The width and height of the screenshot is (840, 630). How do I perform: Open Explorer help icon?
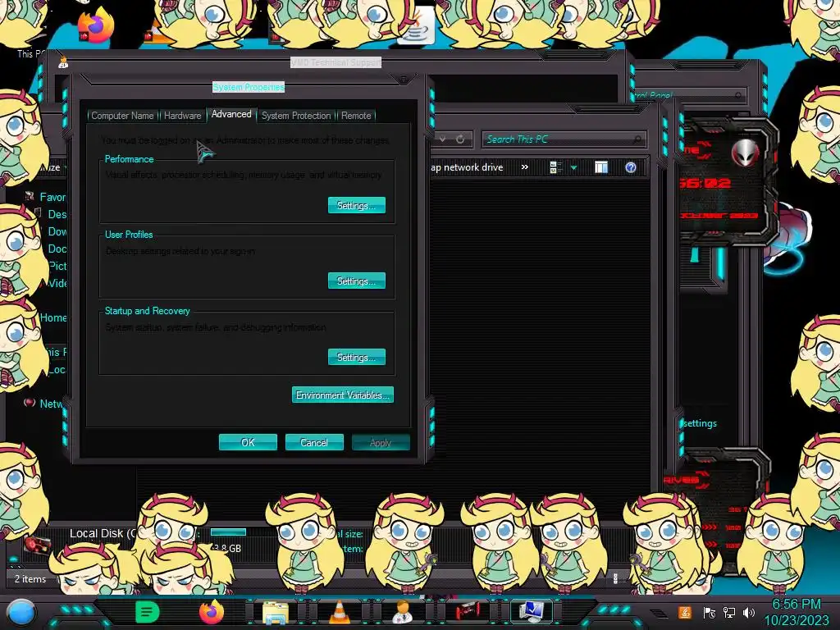[x=631, y=167]
